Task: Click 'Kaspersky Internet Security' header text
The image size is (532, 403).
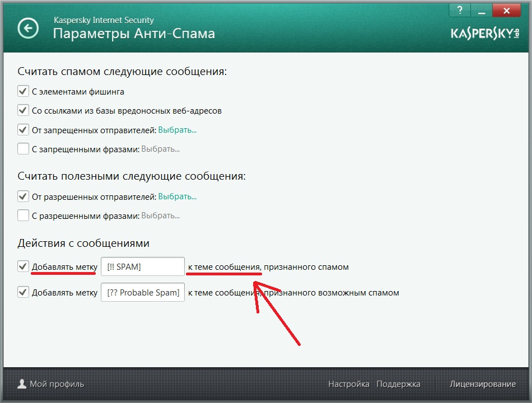Action: pyautogui.click(x=104, y=20)
